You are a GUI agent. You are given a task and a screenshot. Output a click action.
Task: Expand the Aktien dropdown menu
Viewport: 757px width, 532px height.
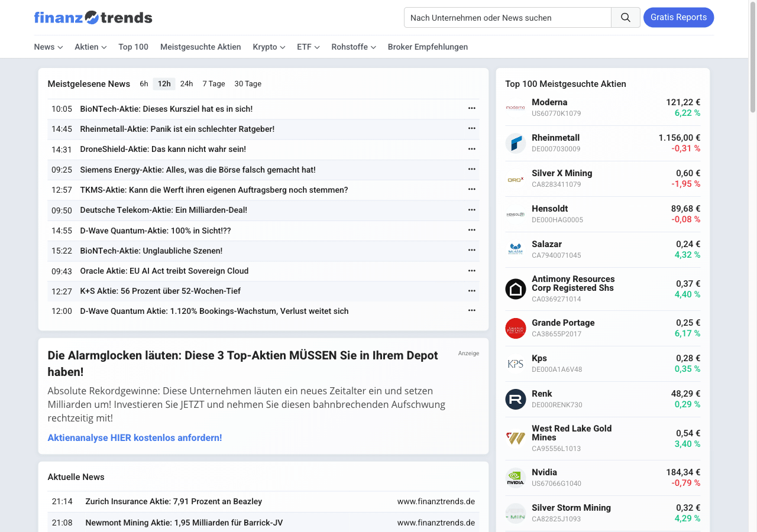click(x=90, y=47)
